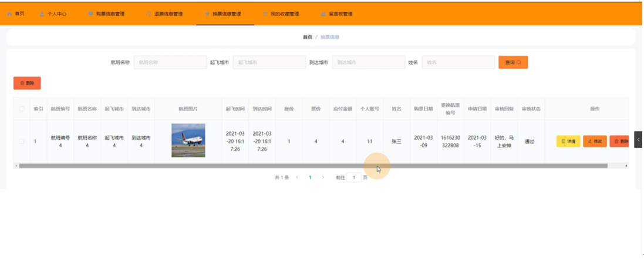The image size is (644, 259).
Task: Click the 个人账号 cell value 11
Action: pos(370,142)
